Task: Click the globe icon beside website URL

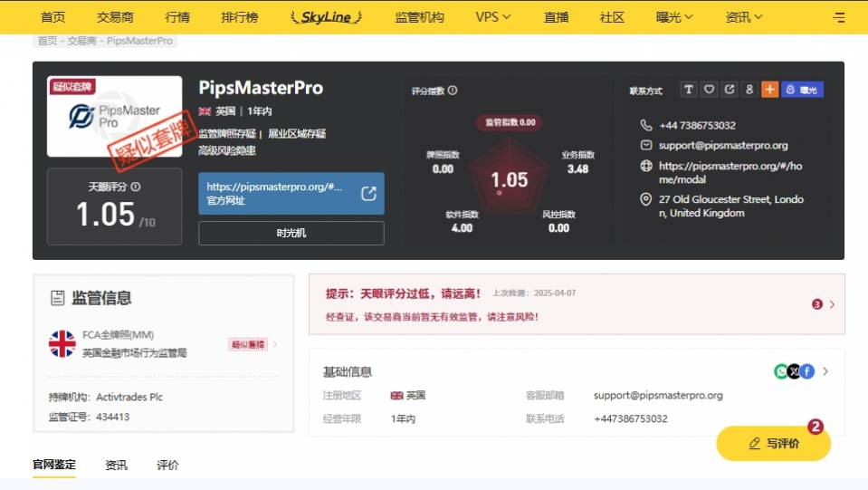Action: (645, 166)
